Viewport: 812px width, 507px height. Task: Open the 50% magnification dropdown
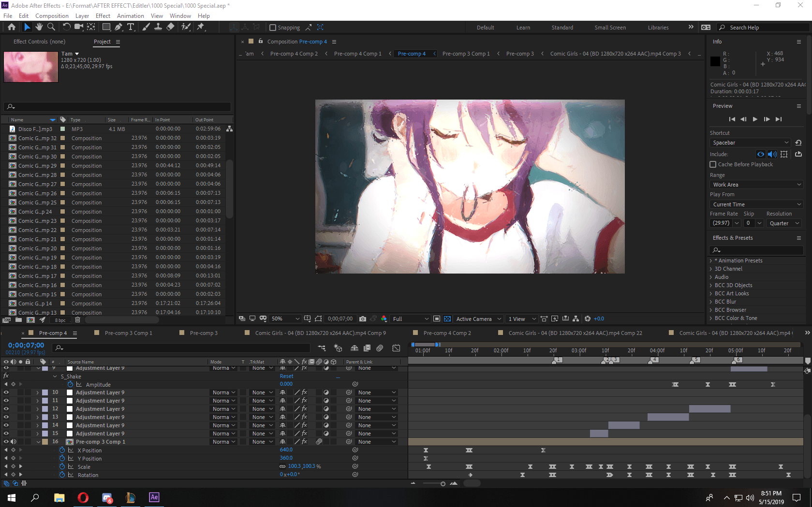[285, 319]
